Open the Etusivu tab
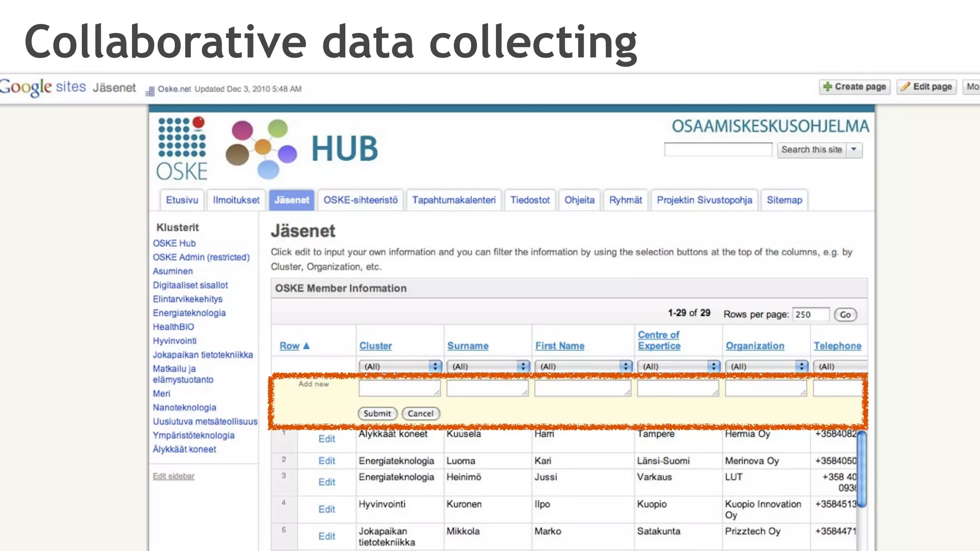 (182, 200)
